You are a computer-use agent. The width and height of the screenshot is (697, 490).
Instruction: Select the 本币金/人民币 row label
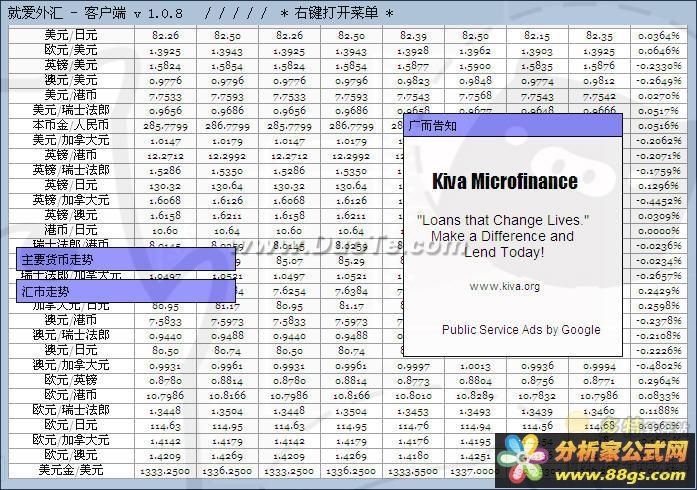click(71, 125)
